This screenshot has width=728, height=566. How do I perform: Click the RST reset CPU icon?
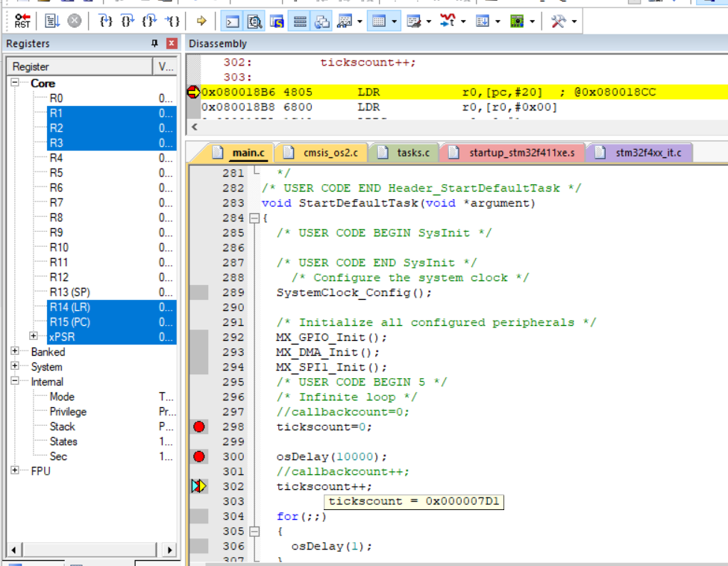pos(22,21)
